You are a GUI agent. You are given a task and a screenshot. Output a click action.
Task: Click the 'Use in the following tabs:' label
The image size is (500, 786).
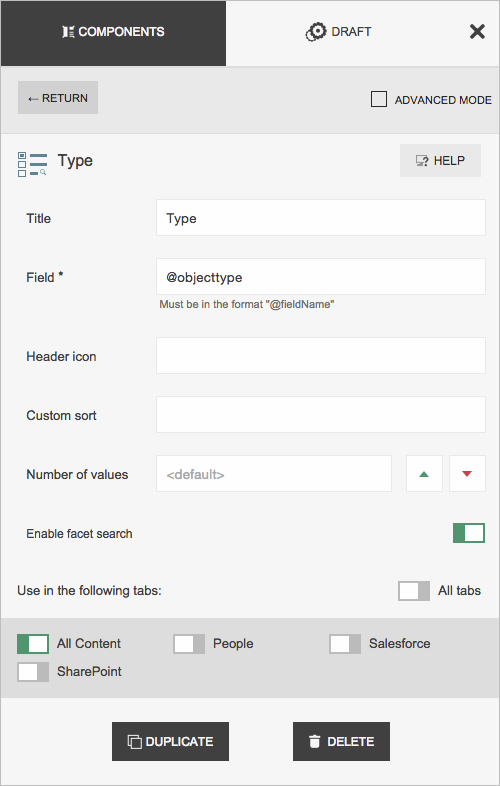click(89, 591)
